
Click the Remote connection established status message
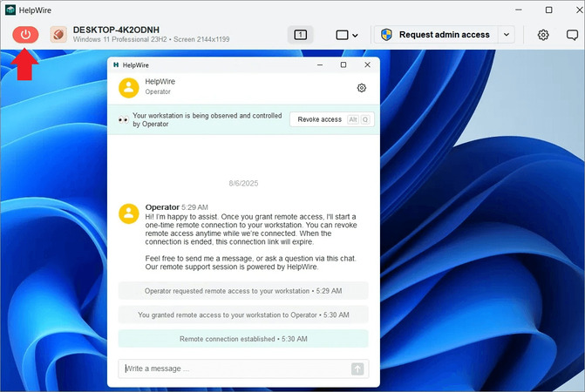[x=243, y=339]
